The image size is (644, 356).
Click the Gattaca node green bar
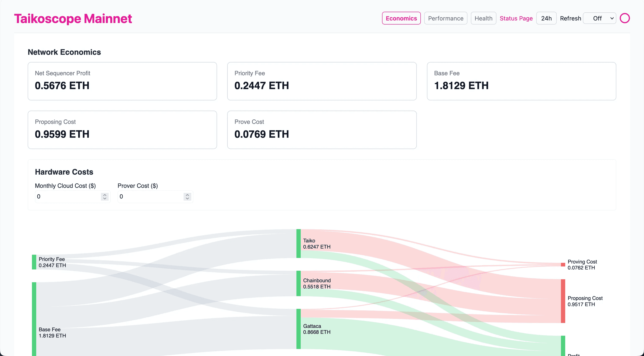click(299, 329)
